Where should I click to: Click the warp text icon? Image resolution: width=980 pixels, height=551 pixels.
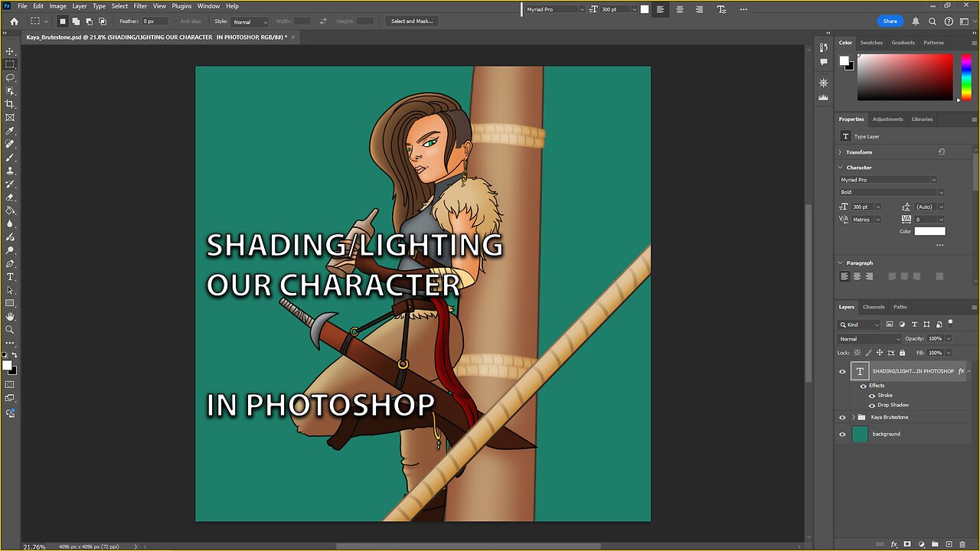pyautogui.click(x=721, y=9)
